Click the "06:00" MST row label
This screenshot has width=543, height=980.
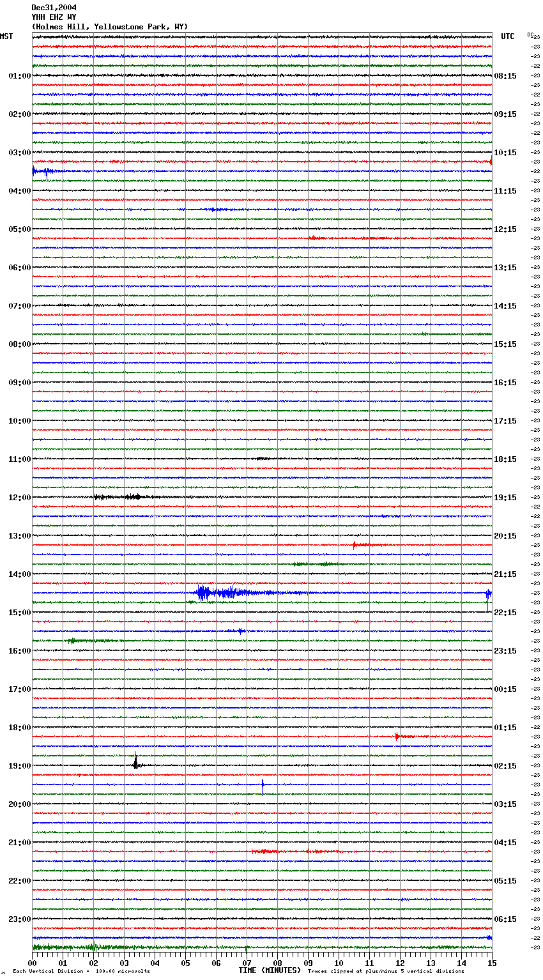[20, 268]
